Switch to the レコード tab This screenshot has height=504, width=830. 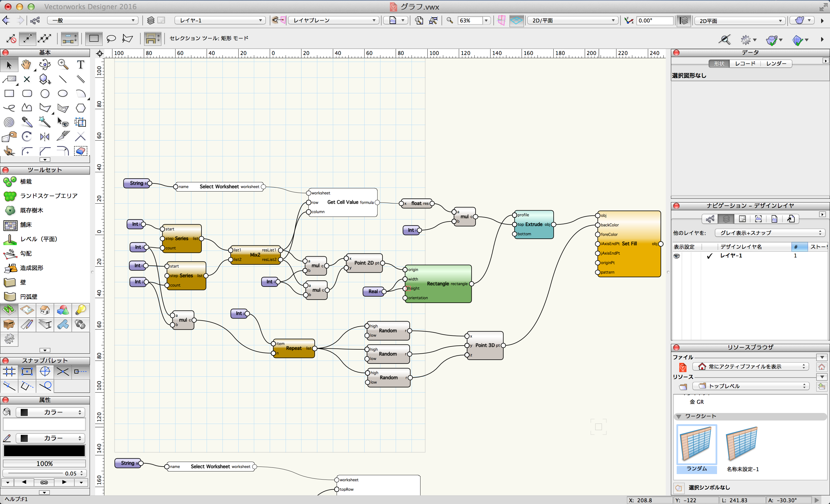coord(745,64)
